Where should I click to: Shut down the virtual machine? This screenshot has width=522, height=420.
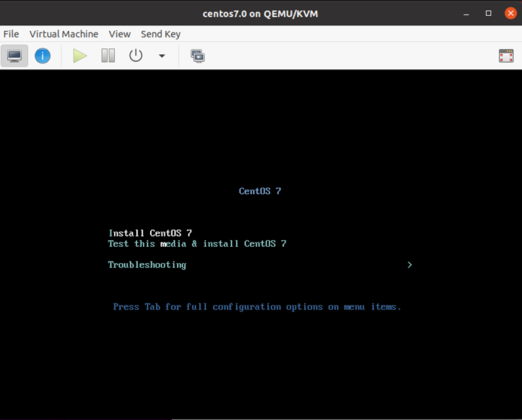pyautogui.click(x=136, y=56)
